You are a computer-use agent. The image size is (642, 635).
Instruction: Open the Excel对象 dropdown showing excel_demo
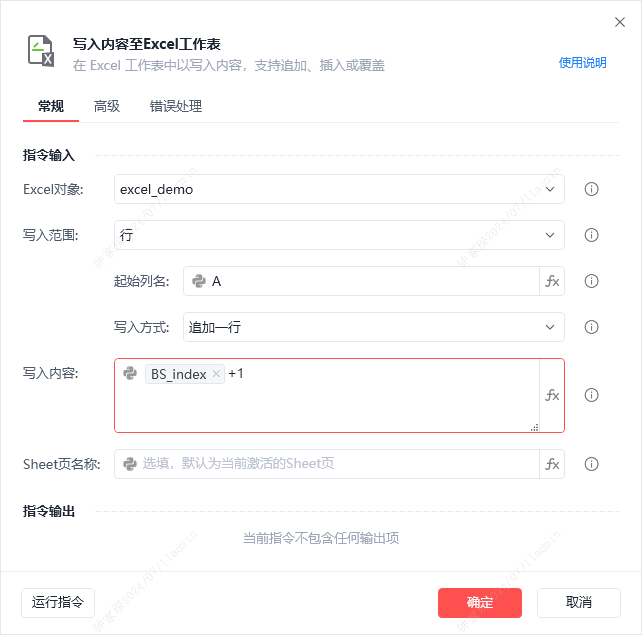[x=339, y=189]
